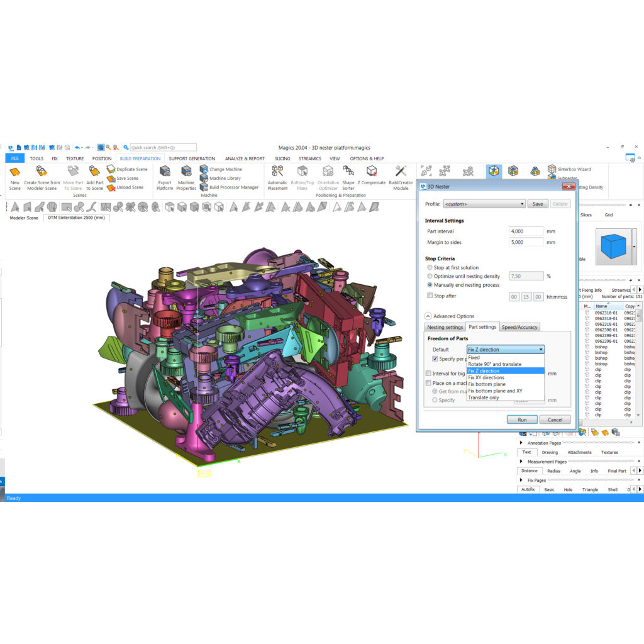This screenshot has height=644, width=644.
Task: Switch to the Nesting settings tab
Action: pos(445,327)
